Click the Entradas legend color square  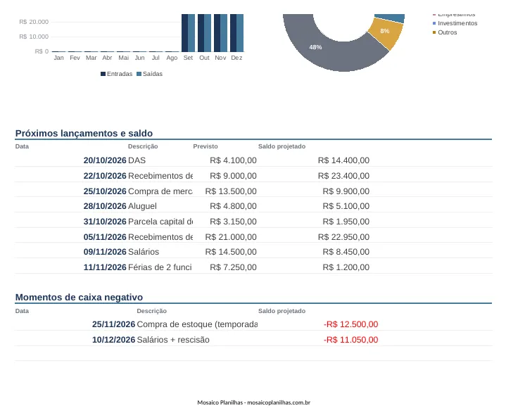[103, 74]
